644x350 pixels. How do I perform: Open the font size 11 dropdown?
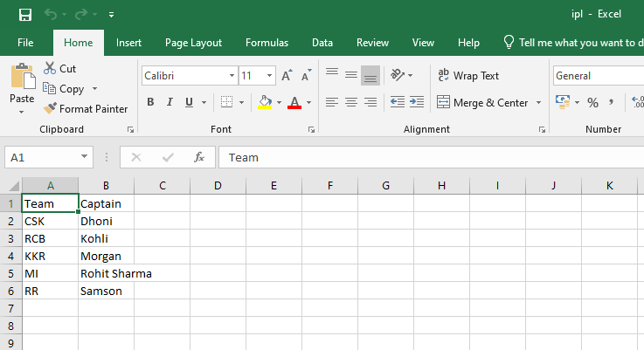point(269,75)
